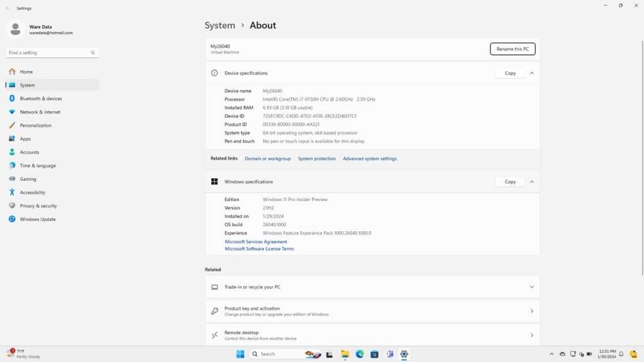Launch Microsoft Edge from taskbar
This screenshot has height=362, width=644.
(x=360, y=354)
